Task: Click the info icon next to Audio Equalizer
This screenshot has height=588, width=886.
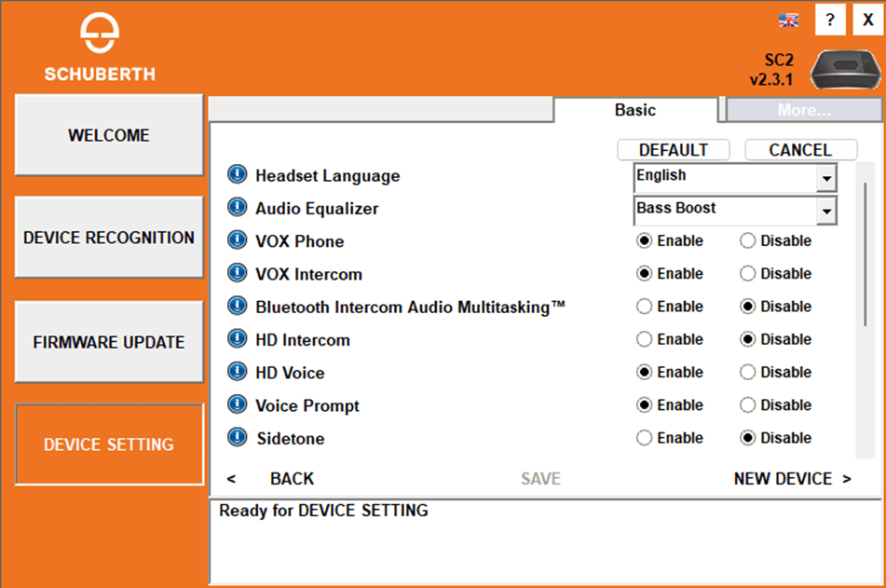Action: coord(238,208)
